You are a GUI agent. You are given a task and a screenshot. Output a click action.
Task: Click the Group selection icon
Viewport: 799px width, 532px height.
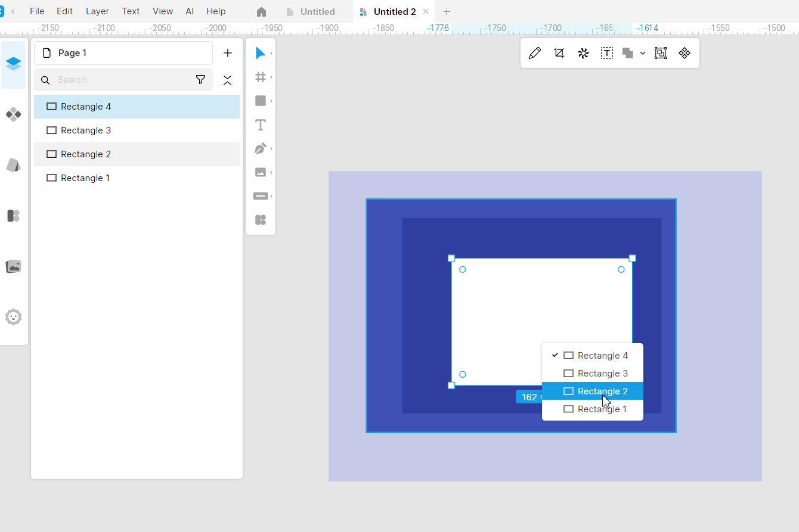pyautogui.click(x=661, y=53)
